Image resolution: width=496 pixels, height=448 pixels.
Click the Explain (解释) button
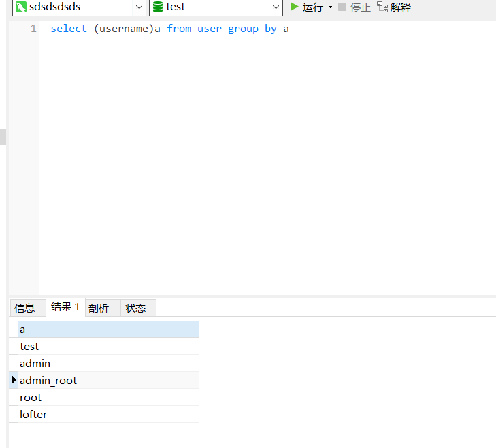[x=394, y=7]
